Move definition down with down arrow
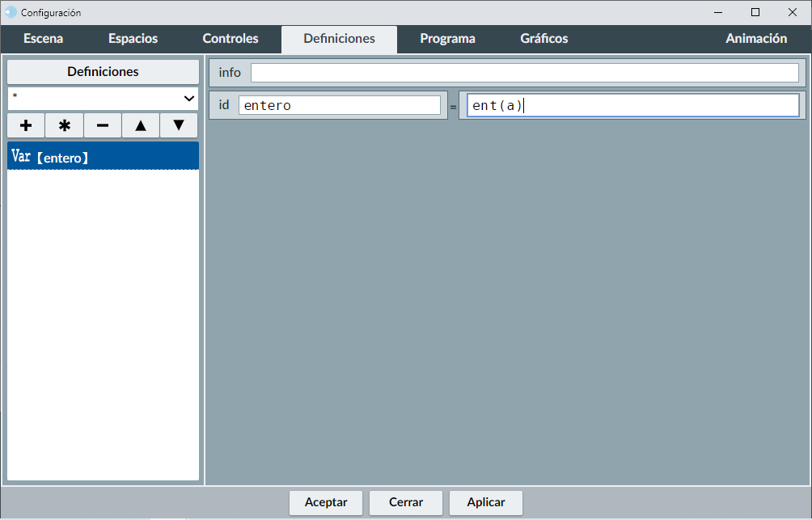 [x=179, y=125]
